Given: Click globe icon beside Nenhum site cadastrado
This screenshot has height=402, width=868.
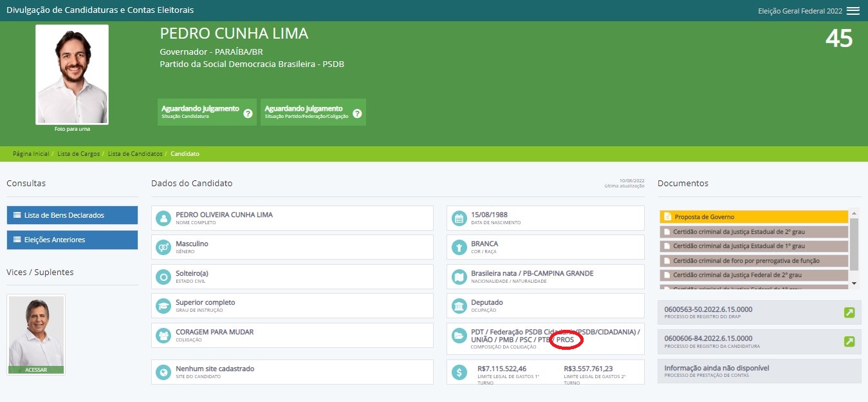Looking at the screenshot, I should coord(163,372).
